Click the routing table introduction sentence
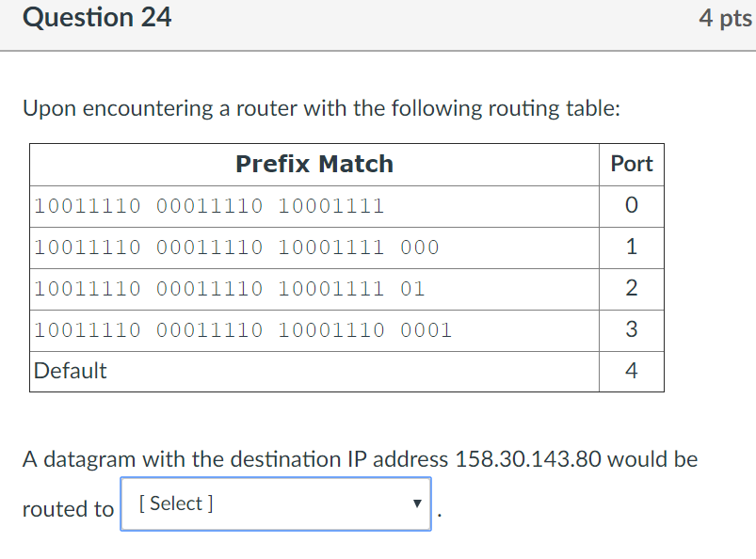 tap(322, 108)
